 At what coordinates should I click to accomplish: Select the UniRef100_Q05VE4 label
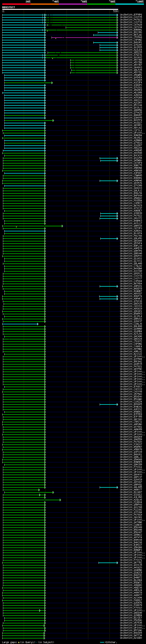(131, 77)
